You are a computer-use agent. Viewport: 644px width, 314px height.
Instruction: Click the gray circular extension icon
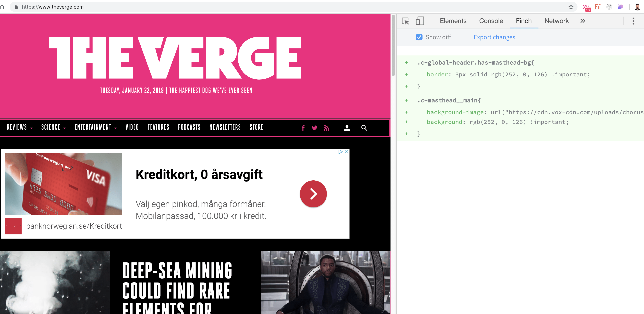click(x=609, y=7)
